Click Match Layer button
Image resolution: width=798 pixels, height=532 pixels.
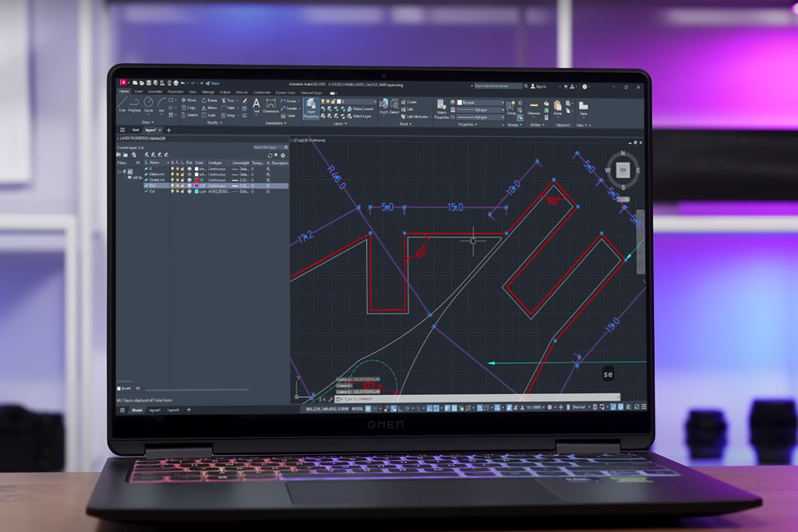[359, 117]
